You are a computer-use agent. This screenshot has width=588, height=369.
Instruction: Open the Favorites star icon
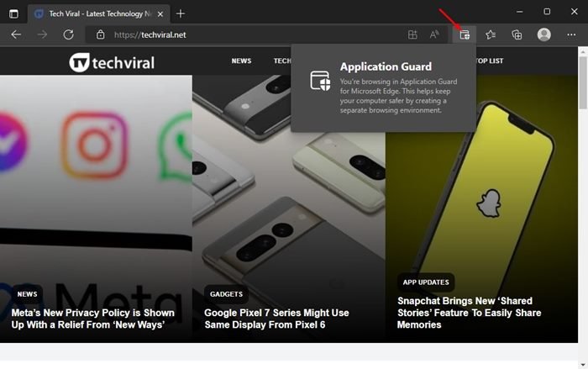pyautogui.click(x=491, y=35)
